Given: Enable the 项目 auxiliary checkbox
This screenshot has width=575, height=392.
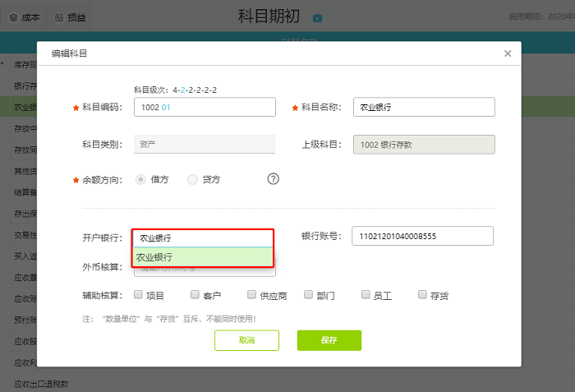Looking at the screenshot, I should (x=138, y=295).
